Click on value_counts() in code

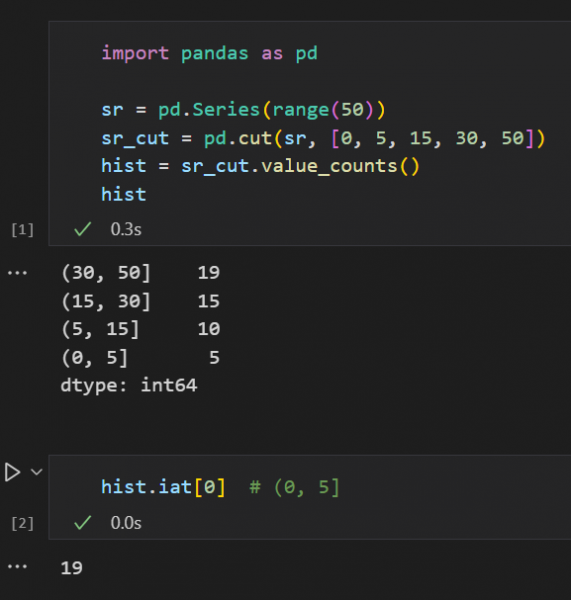point(340,166)
